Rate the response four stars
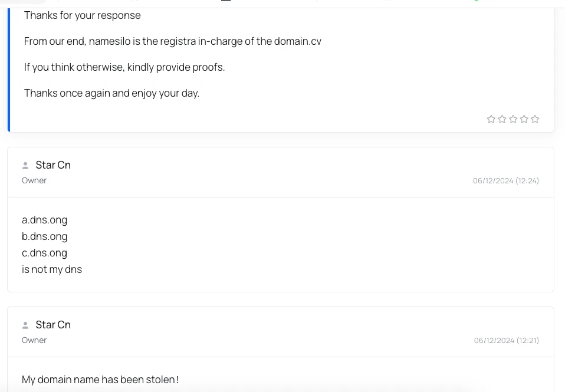The height and width of the screenshot is (392, 565). pyautogui.click(x=524, y=119)
